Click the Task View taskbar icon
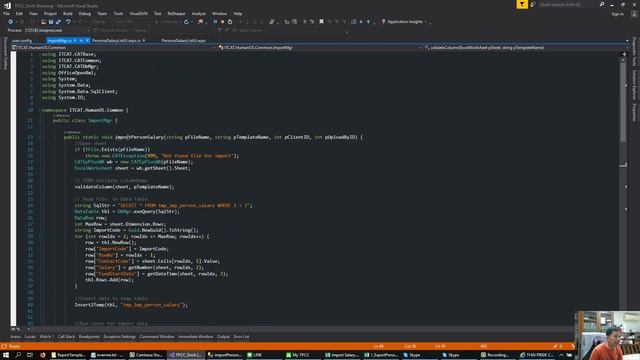 coord(30,355)
